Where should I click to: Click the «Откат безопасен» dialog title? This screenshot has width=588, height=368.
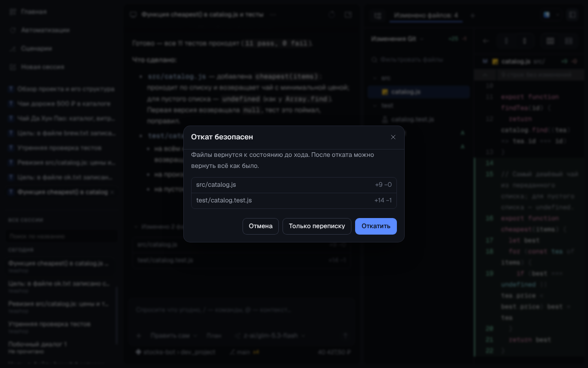[x=222, y=137]
